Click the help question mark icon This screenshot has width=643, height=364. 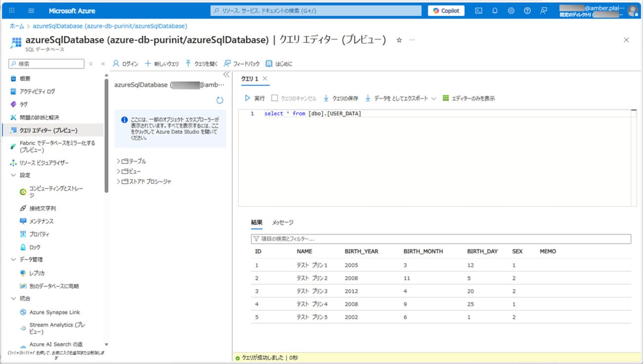tap(527, 11)
